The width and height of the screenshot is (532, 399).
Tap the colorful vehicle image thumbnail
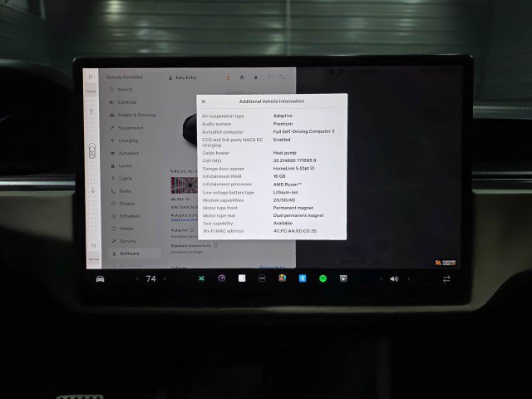184,185
